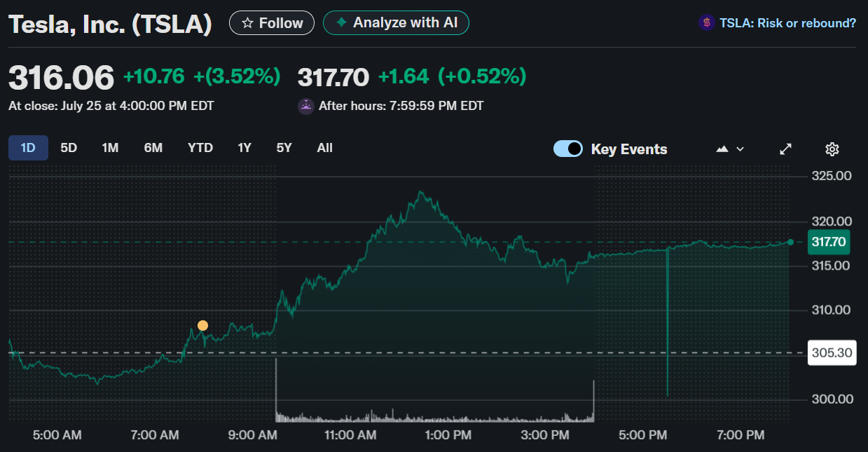Click the 316.06 closing price
This screenshot has width=868, height=452.
point(61,77)
